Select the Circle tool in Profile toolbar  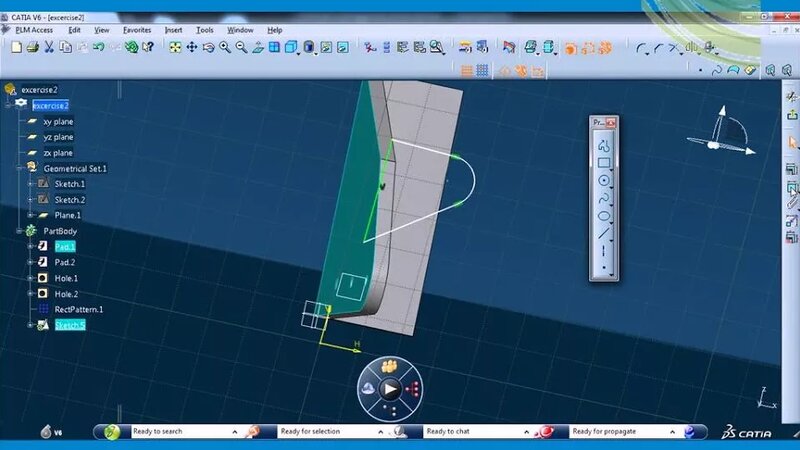[x=603, y=181]
